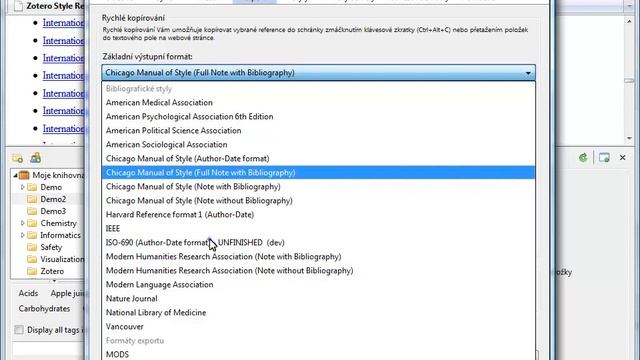
Task: Close the Zotero pane with the X icon
Action: click(622, 158)
